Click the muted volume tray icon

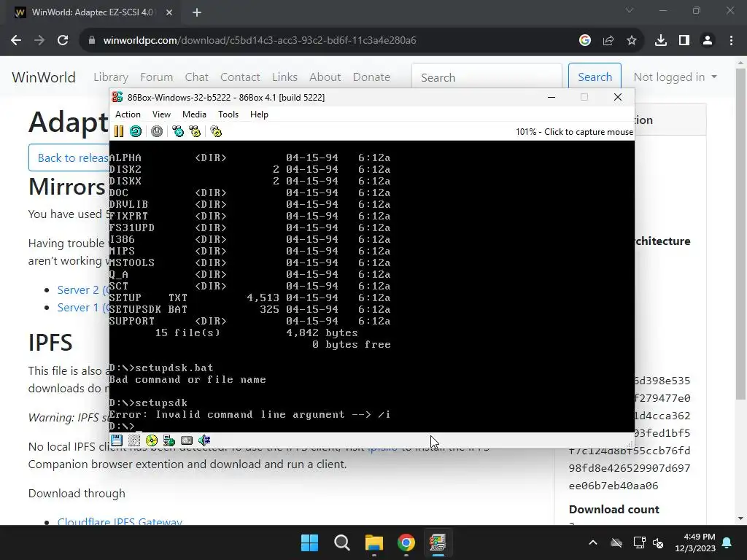pyautogui.click(x=659, y=542)
